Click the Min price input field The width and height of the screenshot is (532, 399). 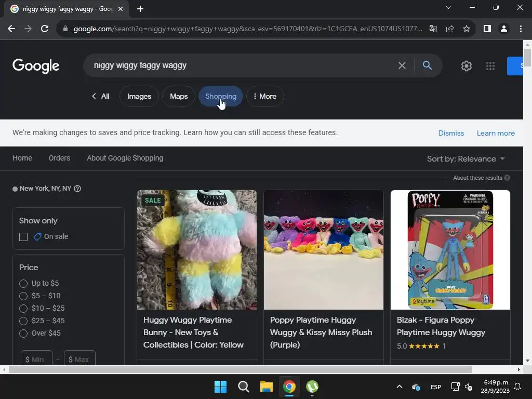[37, 358]
